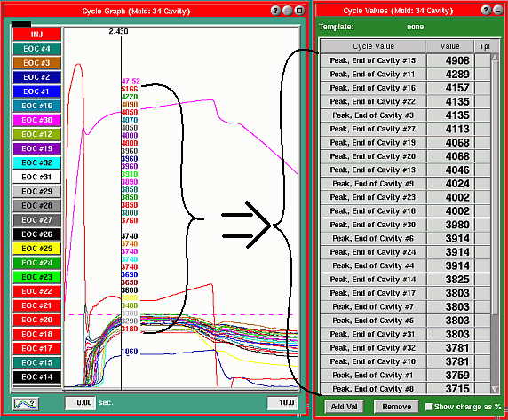Click value cell 3980
Screen dimensions: 508x420
coord(450,225)
